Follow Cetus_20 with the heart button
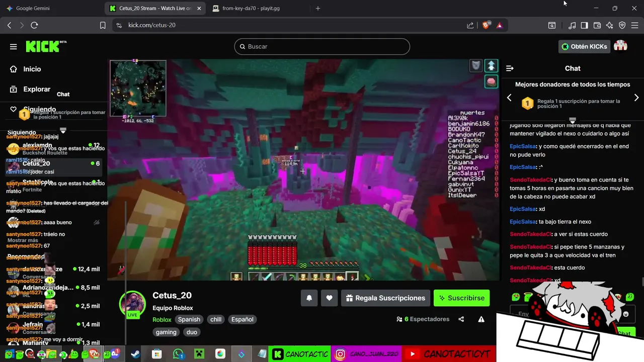This screenshot has width=644, height=362. pyautogui.click(x=329, y=298)
